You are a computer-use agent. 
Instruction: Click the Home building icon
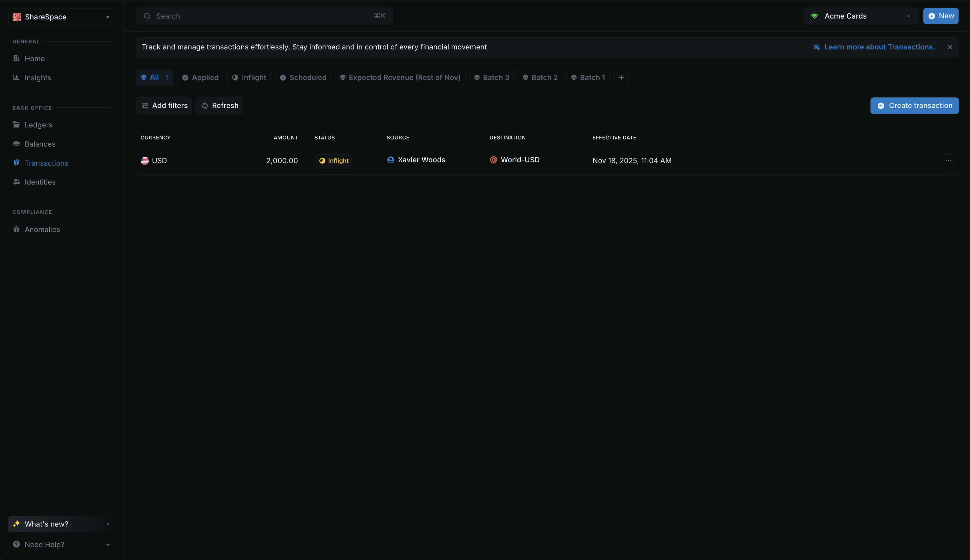16,59
